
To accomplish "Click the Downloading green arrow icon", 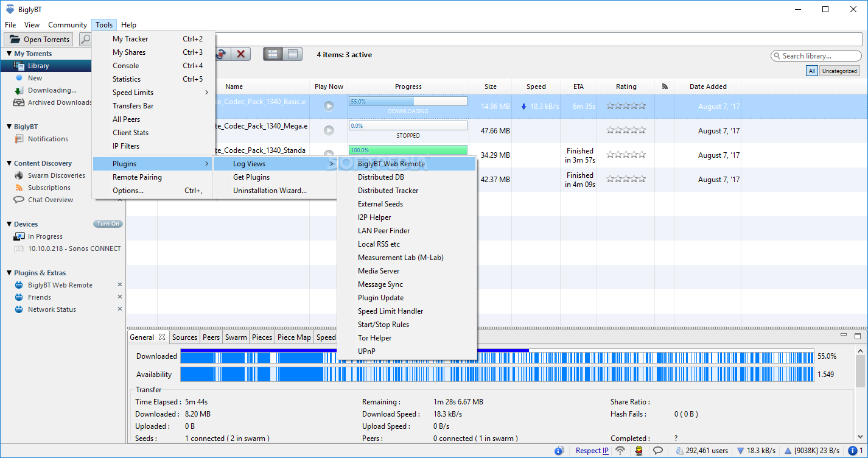I will click(19, 90).
